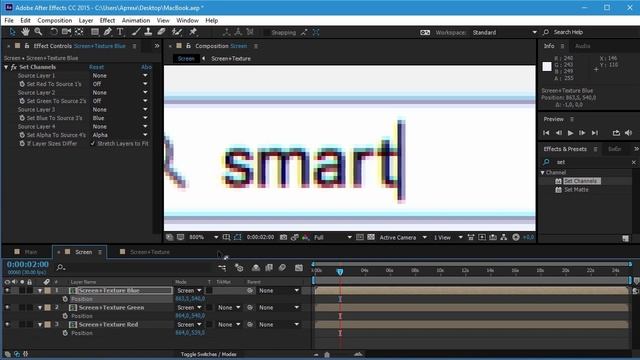This screenshot has width=640, height=360.
Task: Select the Rotation tool
Action: pos(54,32)
